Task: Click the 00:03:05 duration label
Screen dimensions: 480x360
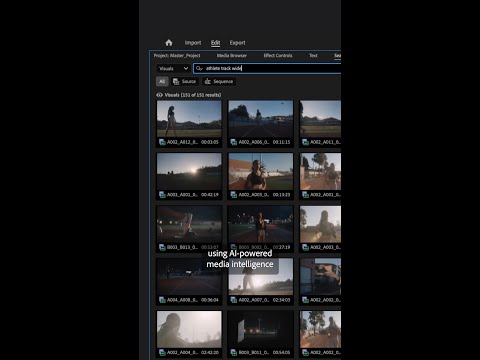Action: tap(210, 142)
